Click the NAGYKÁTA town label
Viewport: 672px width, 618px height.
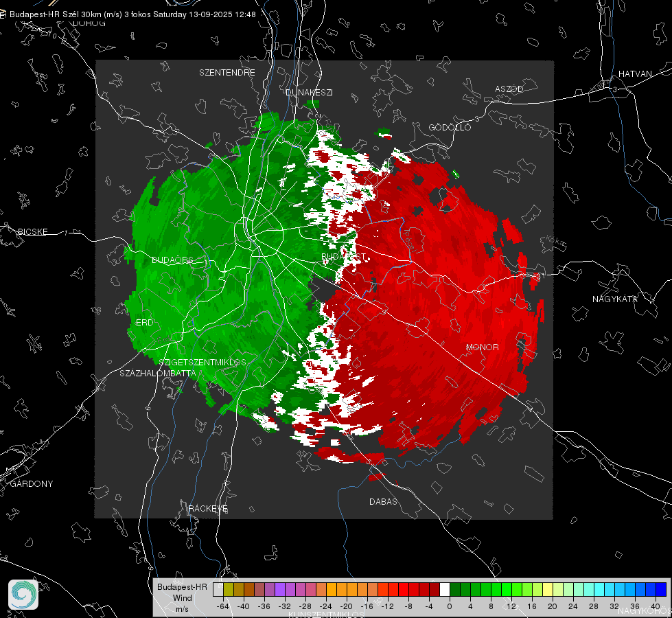coord(615,299)
